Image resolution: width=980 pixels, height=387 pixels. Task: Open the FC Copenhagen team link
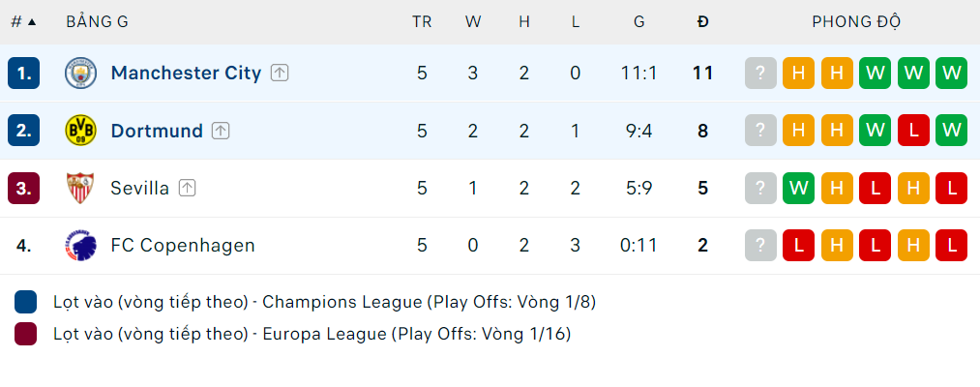[183, 246]
